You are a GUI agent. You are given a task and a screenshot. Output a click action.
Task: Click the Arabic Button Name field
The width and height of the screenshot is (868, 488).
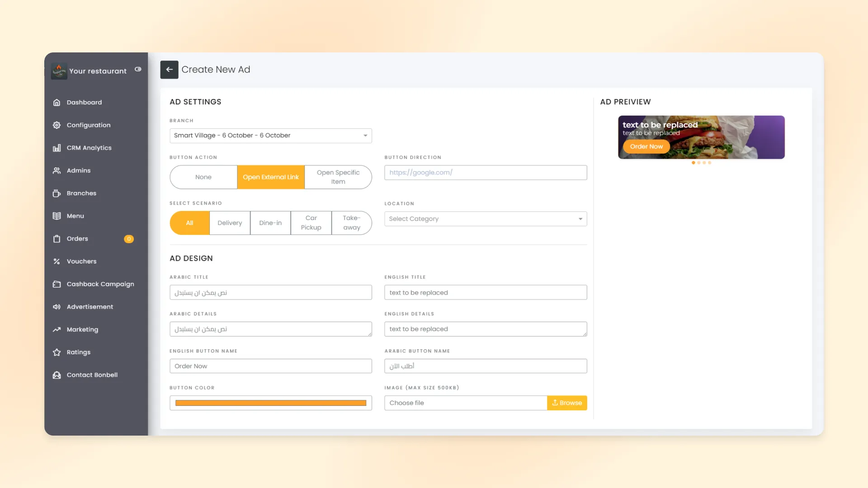click(x=486, y=366)
